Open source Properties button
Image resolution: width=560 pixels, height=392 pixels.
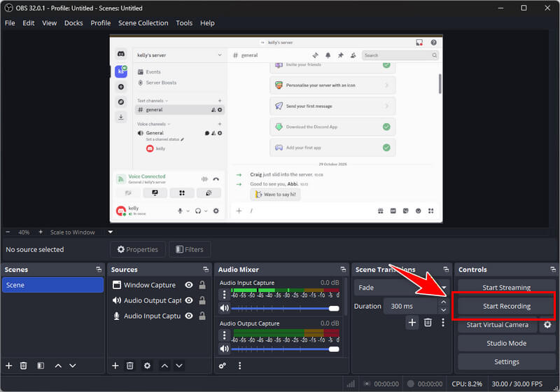138,249
